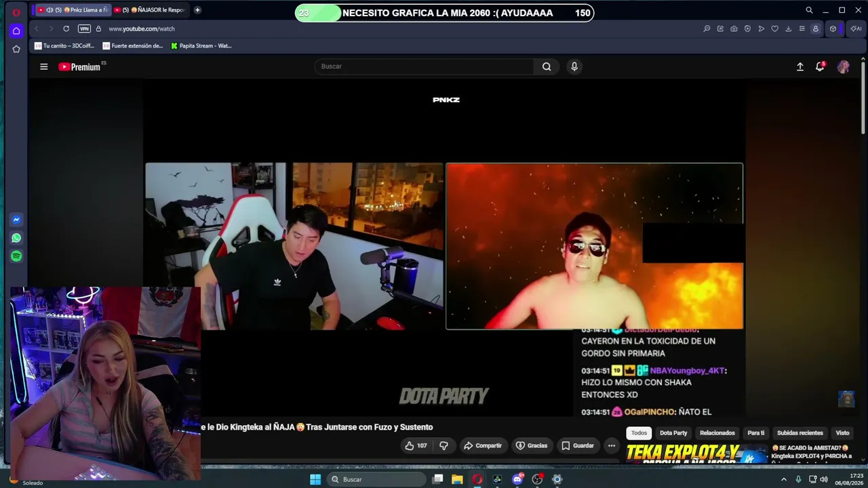Image resolution: width=868 pixels, height=488 pixels.
Task: Open the Windows Start menu
Action: click(315, 479)
